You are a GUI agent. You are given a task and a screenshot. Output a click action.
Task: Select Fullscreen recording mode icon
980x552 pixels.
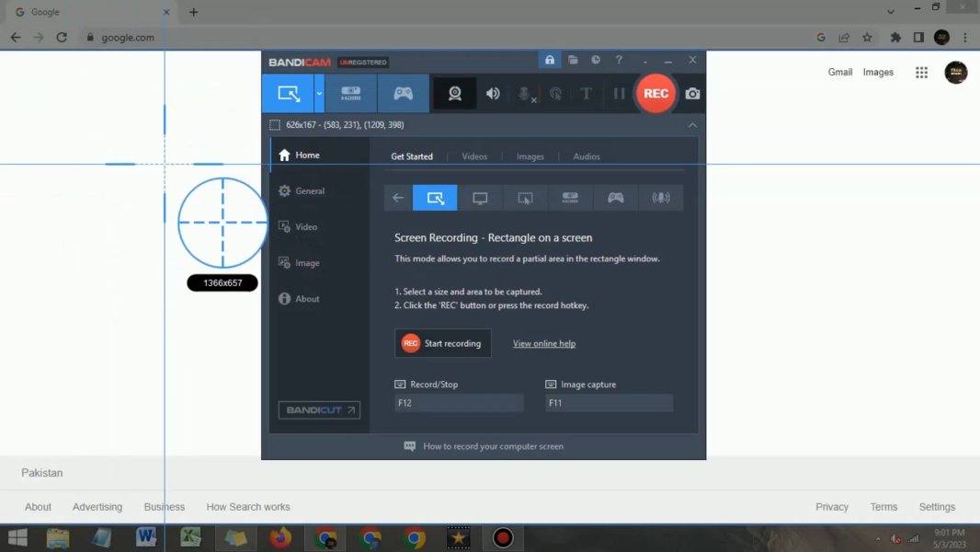pyautogui.click(x=480, y=198)
